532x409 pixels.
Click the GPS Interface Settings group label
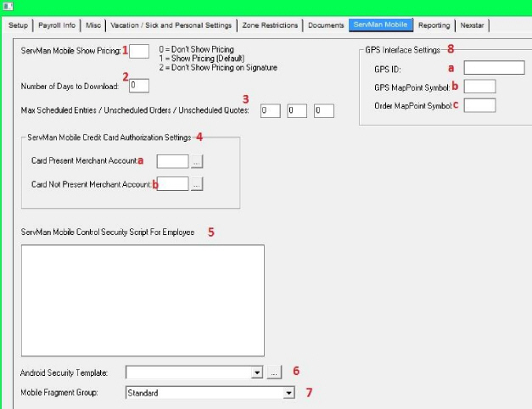(x=402, y=50)
